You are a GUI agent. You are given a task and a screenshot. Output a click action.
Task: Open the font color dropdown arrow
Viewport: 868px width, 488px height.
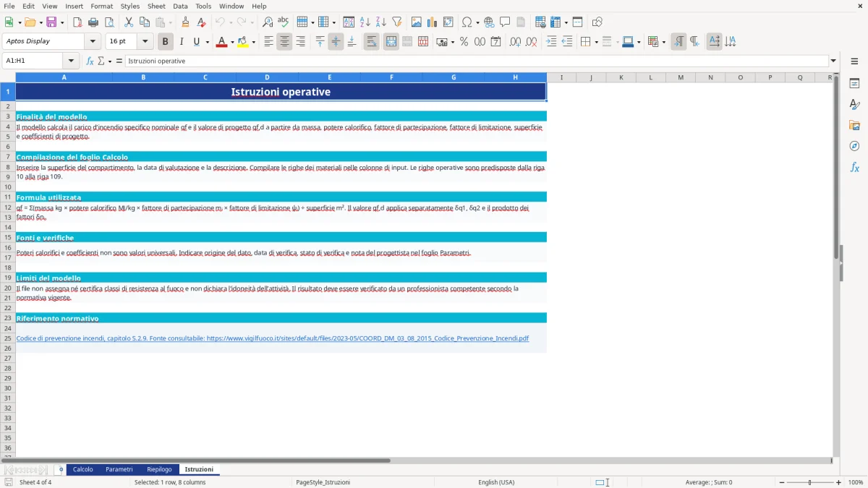[x=232, y=42]
